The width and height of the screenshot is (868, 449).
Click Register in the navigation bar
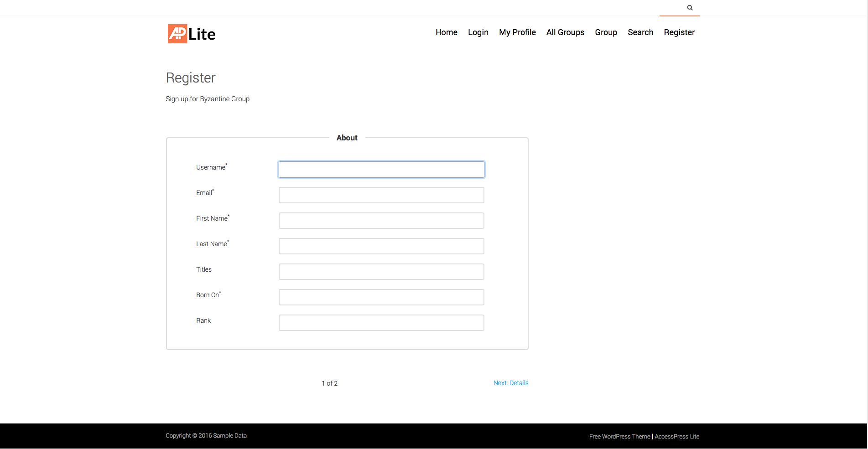click(679, 32)
